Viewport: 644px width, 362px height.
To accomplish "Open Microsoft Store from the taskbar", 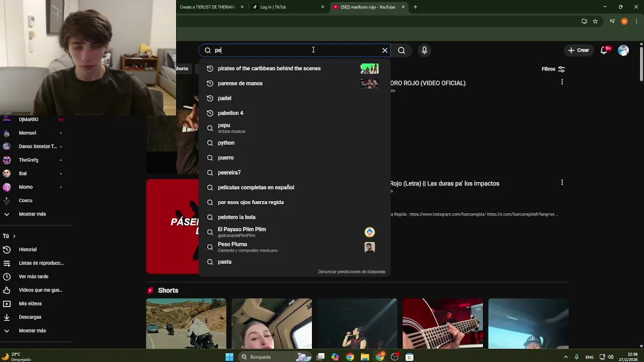I will point(410,357).
